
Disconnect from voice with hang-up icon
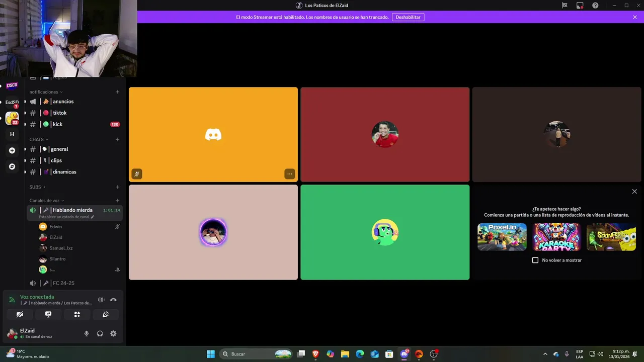tap(113, 300)
